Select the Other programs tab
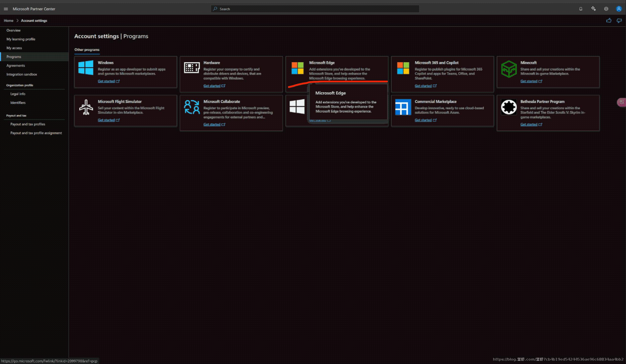 [x=87, y=50]
